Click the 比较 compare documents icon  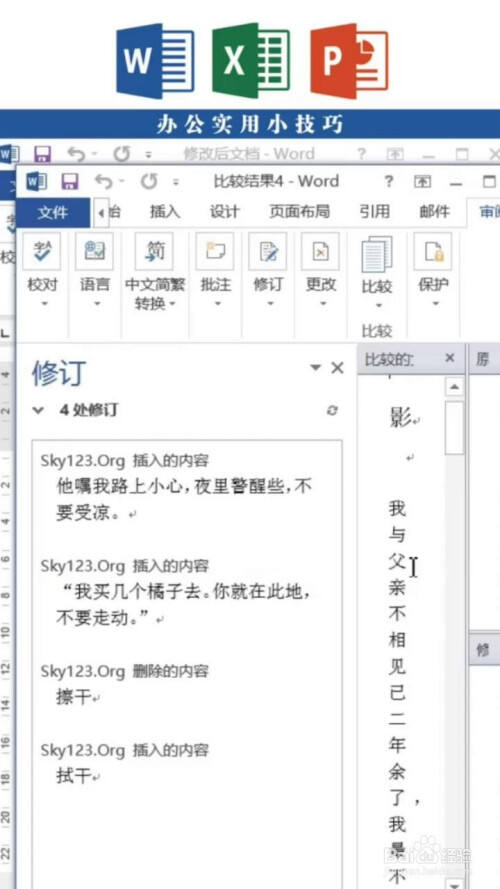(376, 255)
